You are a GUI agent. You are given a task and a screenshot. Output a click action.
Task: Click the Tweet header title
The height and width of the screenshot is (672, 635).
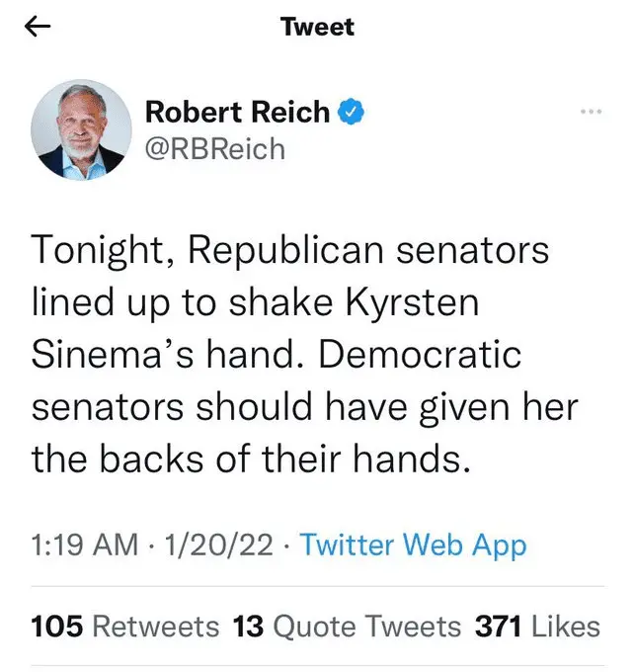point(317,27)
